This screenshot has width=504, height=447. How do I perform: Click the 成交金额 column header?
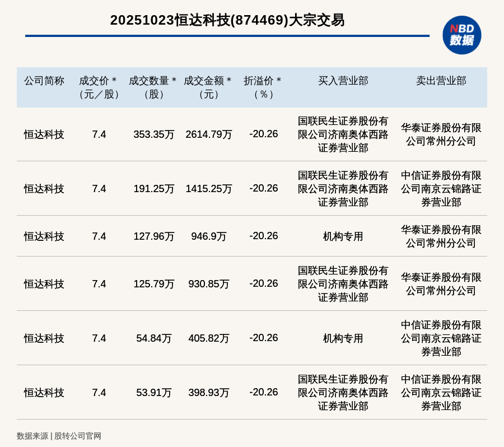[208, 87]
